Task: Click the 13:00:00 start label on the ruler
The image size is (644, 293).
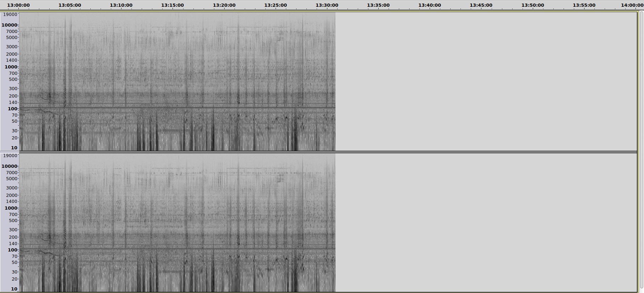Action: pos(18,5)
